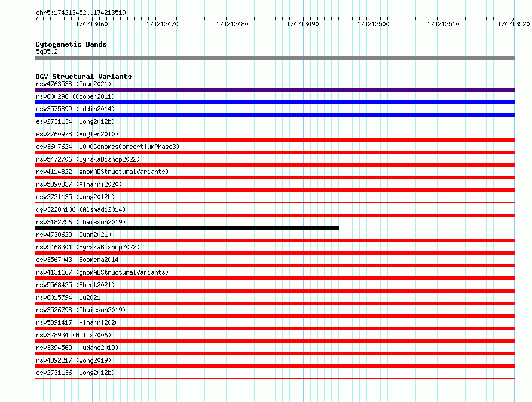The image size is (532, 402).
Task: Select nsv5468301 (ByrskaBishop2022) label
Action: click(88, 247)
